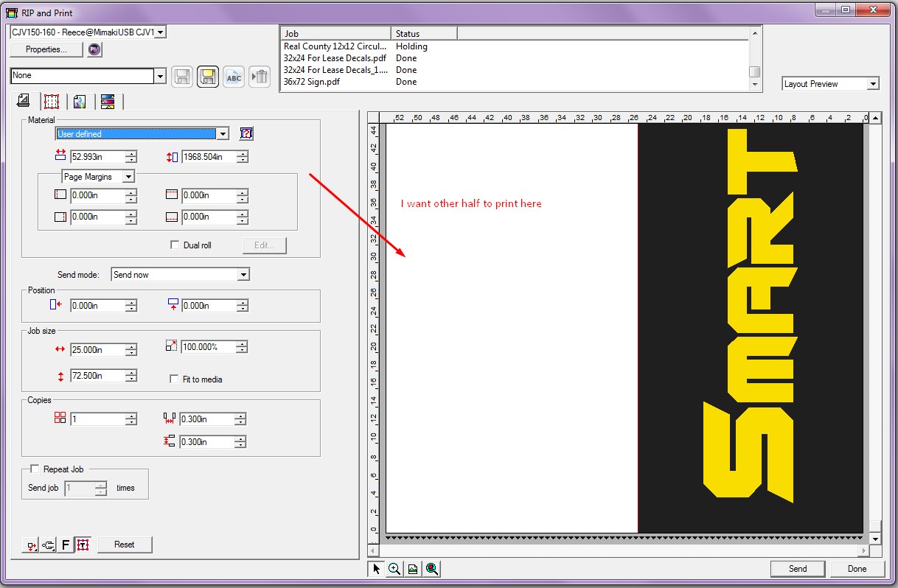Click the ABC rename preset icon
Viewport: 898px width, 588px height.
click(x=234, y=77)
